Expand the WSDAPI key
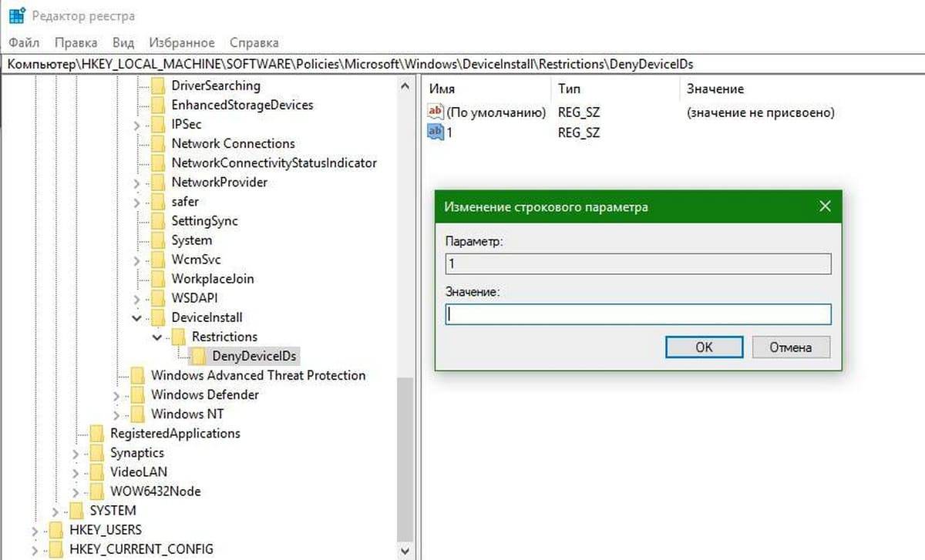Screen dimensions: 925x560 point(137,298)
